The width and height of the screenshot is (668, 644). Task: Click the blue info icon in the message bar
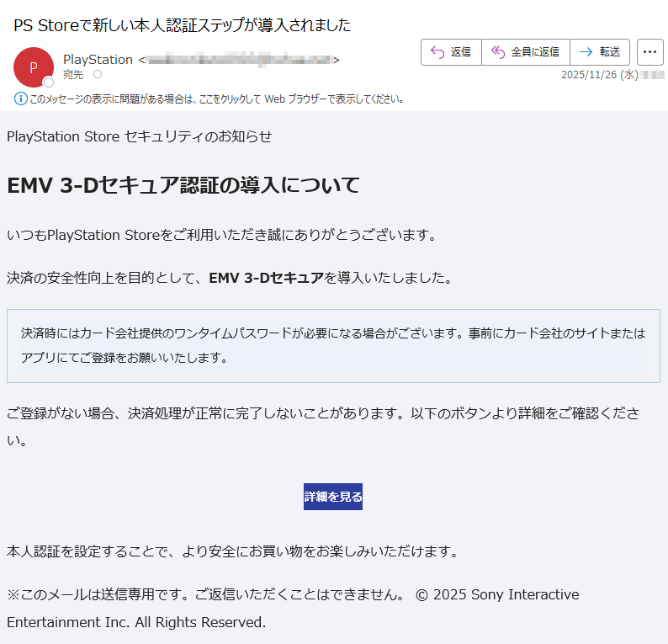click(21, 99)
